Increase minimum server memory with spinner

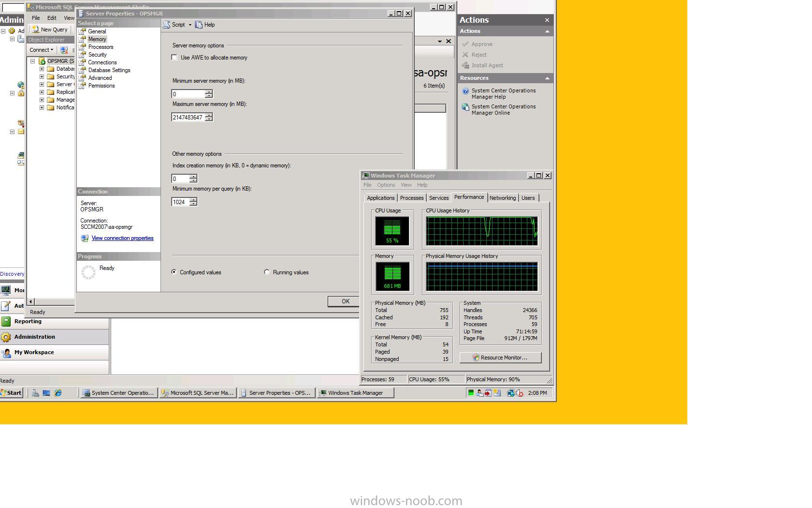tap(209, 92)
